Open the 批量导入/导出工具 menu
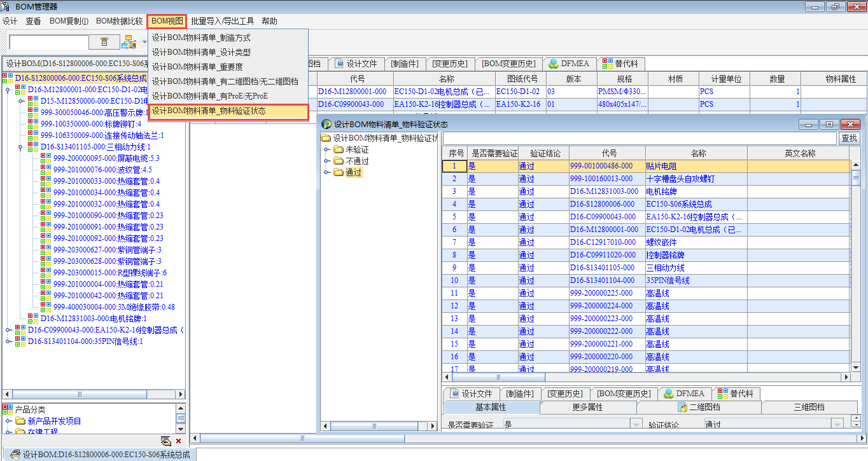This screenshot has width=868, height=461. (222, 21)
